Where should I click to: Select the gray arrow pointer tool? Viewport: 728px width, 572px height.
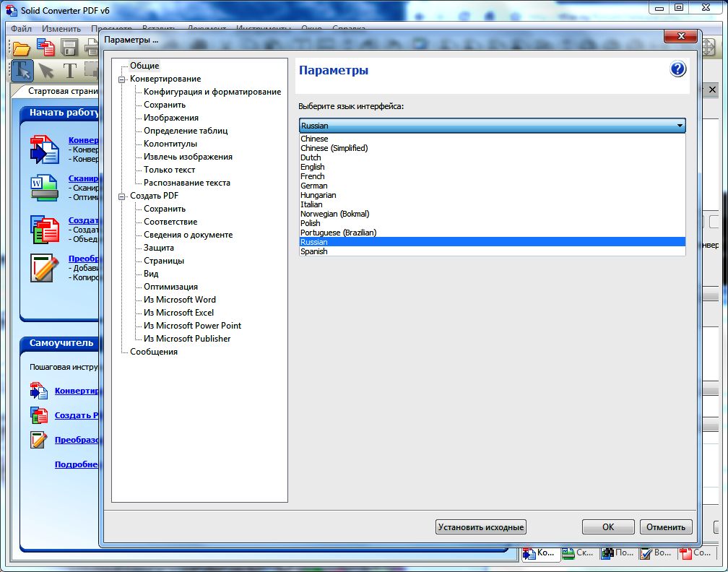click(45, 70)
